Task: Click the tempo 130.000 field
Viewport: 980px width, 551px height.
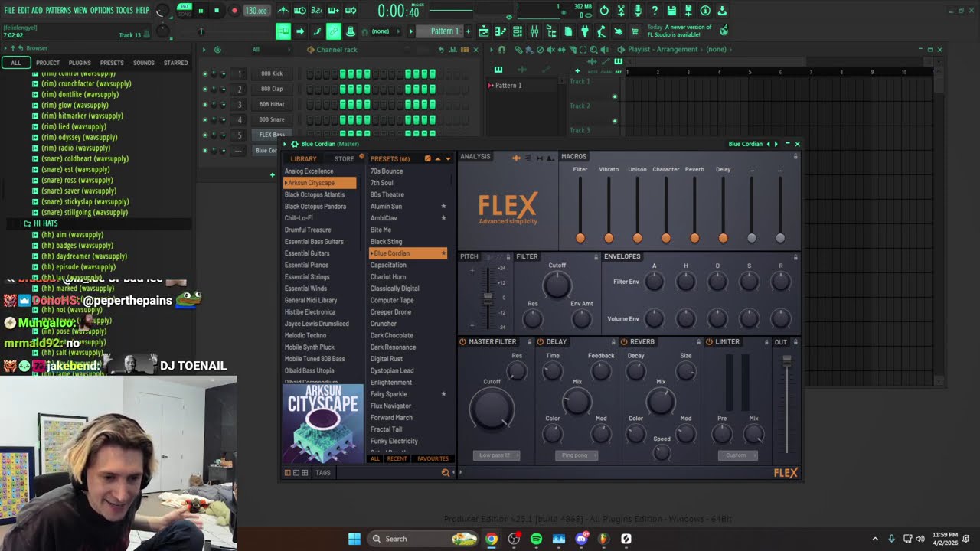Action: coord(256,11)
